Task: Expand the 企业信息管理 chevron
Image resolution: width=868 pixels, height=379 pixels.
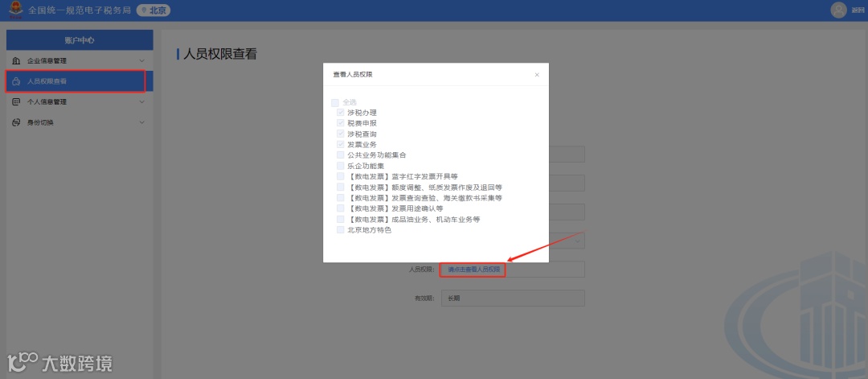Action: 141,61
